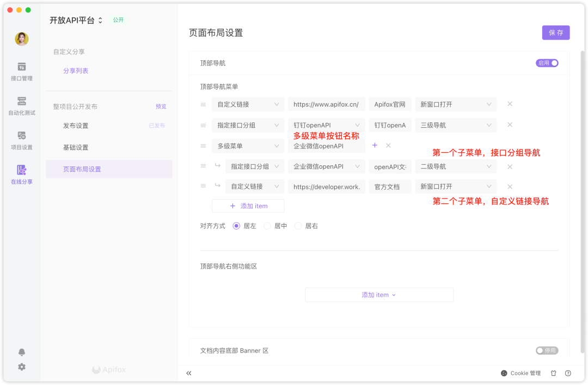
Task: Grab drag handle of Apifox官网 row
Action: (x=203, y=104)
